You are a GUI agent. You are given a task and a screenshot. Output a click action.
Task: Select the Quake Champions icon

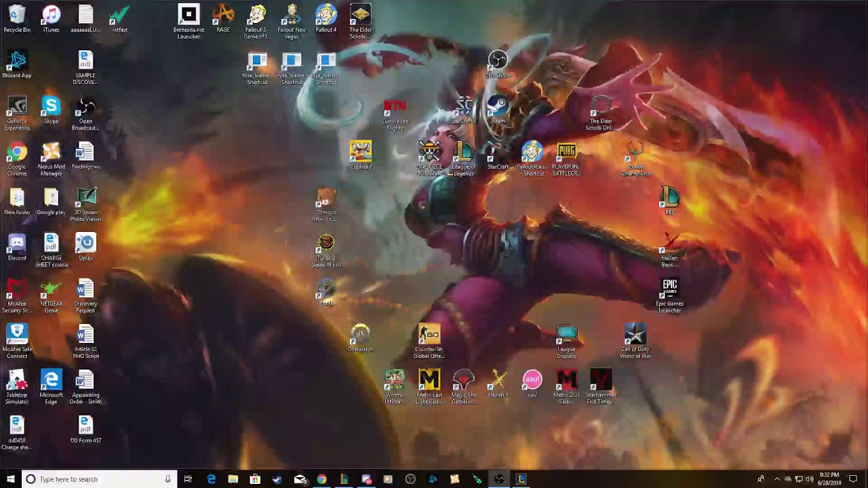click(x=635, y=159)
